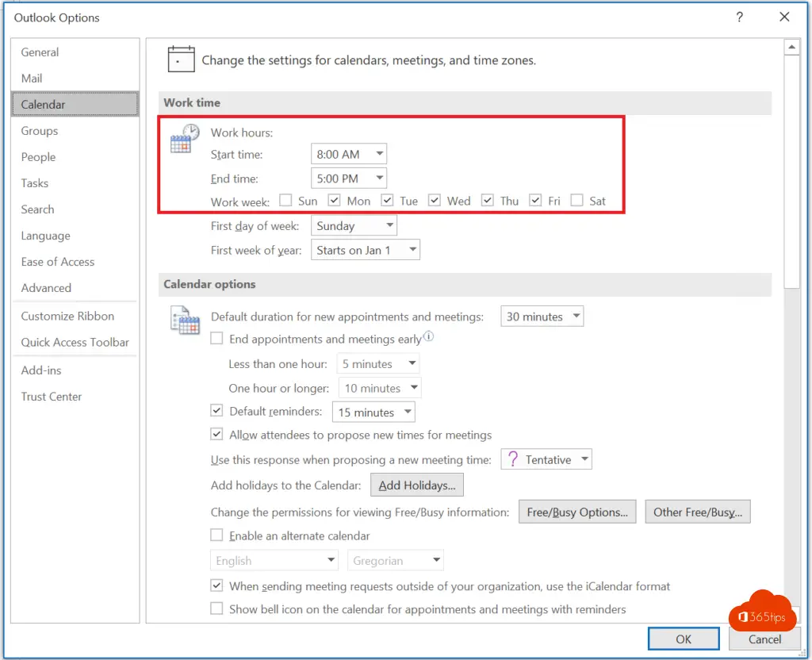Toggle Default reminders checkbox
The width and height of the screenshot is (812, 660).
click(x=216, y=412)
